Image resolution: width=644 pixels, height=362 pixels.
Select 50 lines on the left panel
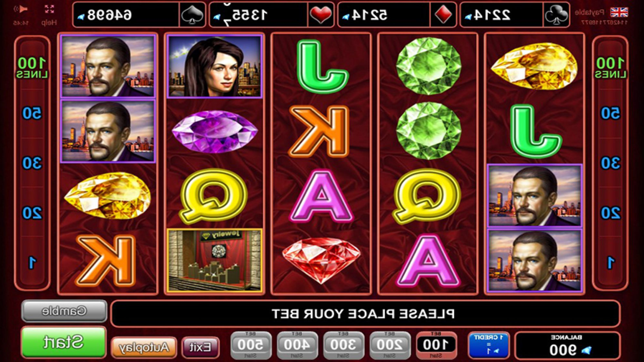(x=32, y=114)
